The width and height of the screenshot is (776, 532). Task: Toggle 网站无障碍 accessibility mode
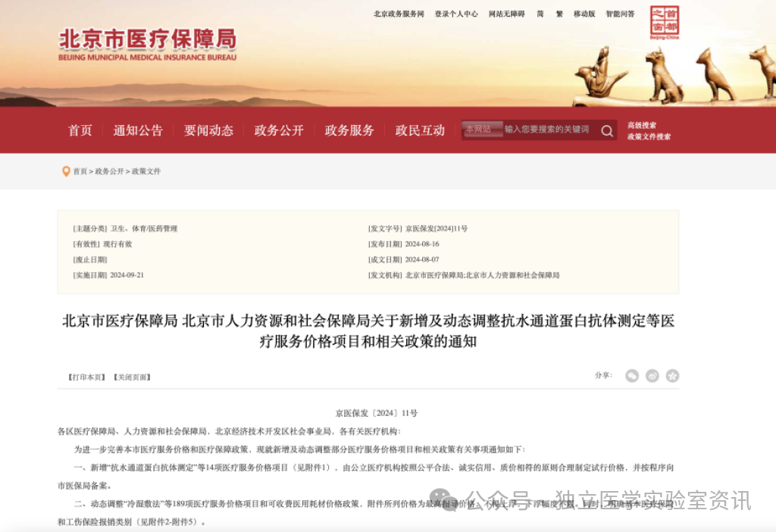[x=506, y=13]
